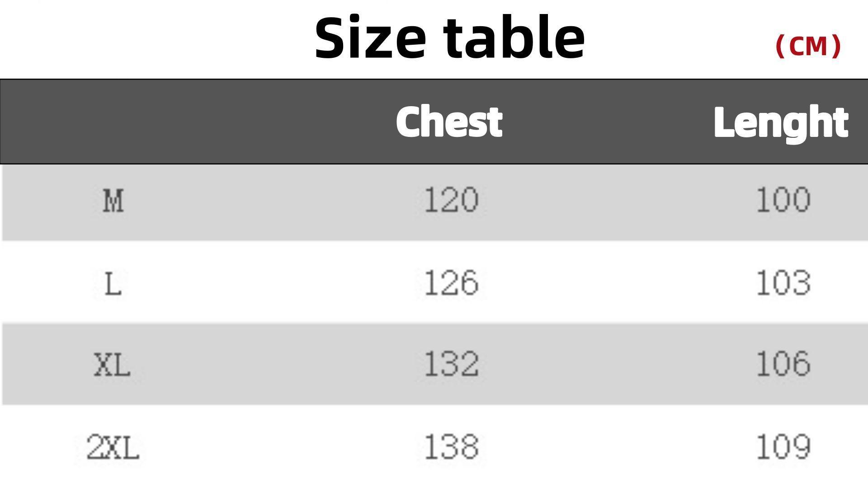Image resolution: width=868 pixels, height=488 pixels.
Task: Click the length value 100
Action: [783, 200]
